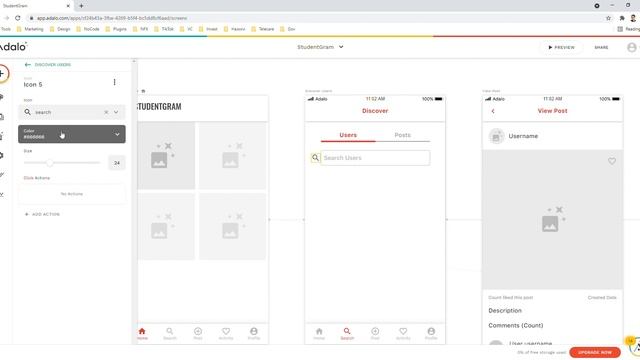Open the settings gear in left sidebar
The height and width of the screenshot is (360, 640).
(2, 156)
